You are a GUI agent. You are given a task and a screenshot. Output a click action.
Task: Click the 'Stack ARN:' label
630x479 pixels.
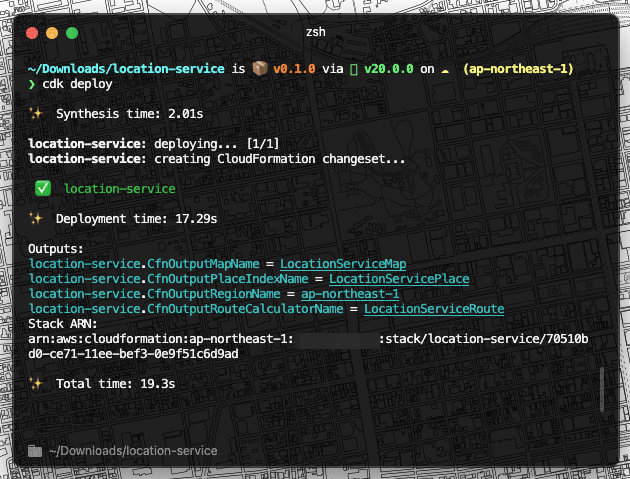tap(63, 323)
